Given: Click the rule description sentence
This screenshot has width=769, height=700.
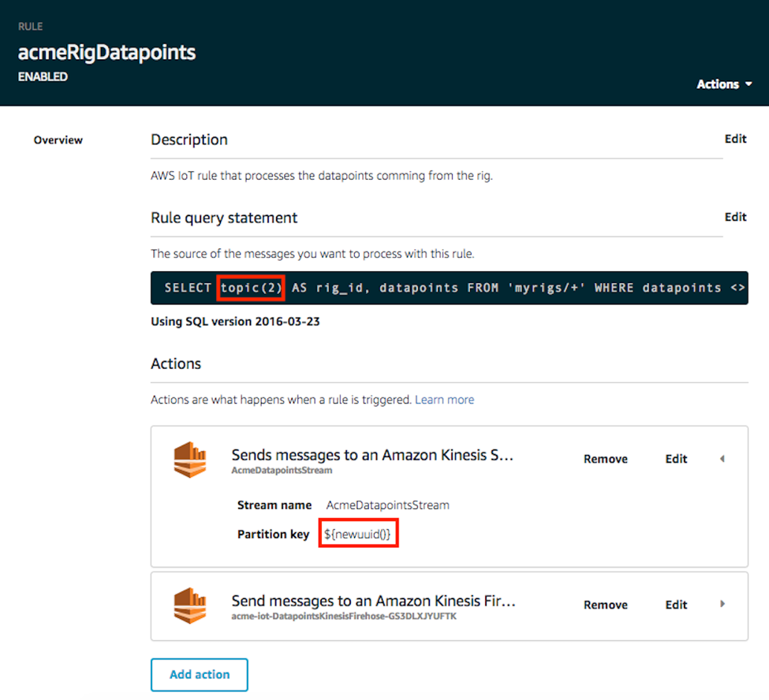Looking at the screenshot, I should click(x=322, y=176).
